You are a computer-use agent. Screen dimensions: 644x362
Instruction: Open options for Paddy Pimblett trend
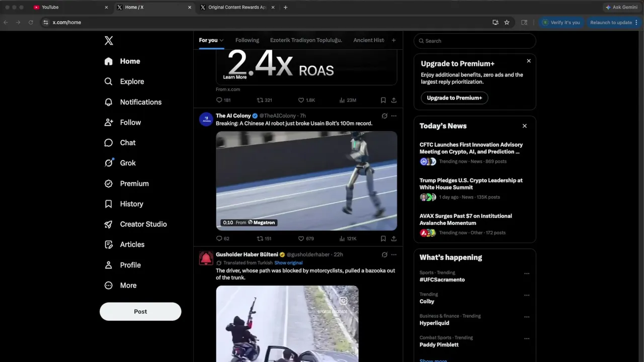tap(527, 339)
